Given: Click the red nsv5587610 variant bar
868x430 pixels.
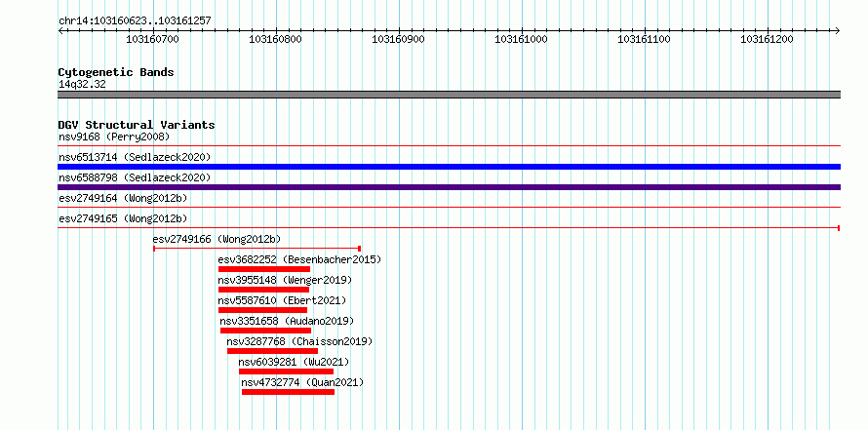Looking at the screenshot, I should click(x=262, y=310).
